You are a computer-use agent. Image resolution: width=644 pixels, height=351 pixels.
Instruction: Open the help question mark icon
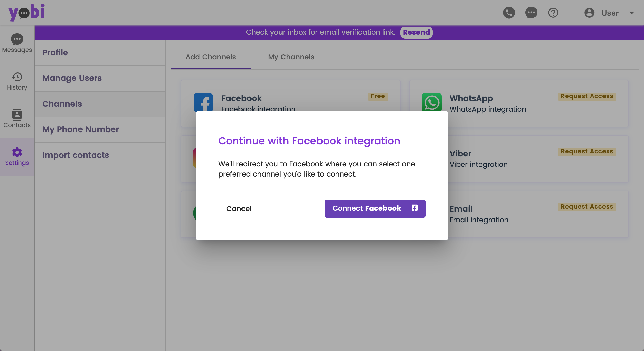pos(553,13)
